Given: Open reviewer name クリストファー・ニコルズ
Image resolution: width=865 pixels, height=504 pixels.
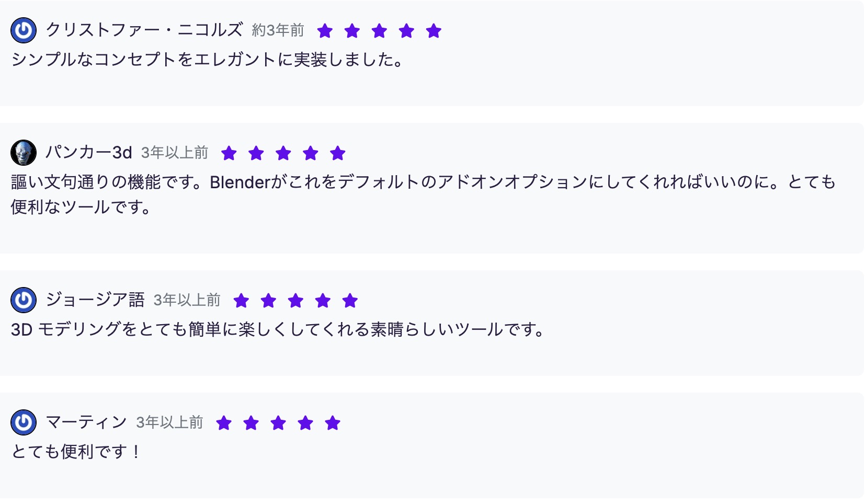Looking at the screenshot, I should (144, 30).
